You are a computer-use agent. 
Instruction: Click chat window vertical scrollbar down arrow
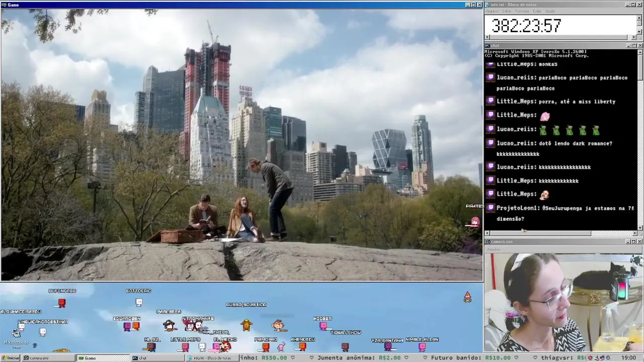tap(640, 228)
